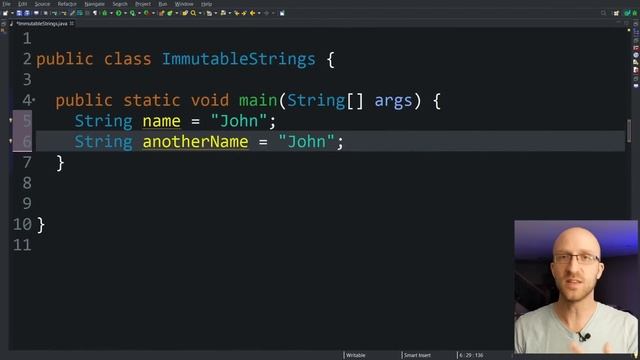Open the Window menu
The image size is (640, 360).
(x=184, y=4)
